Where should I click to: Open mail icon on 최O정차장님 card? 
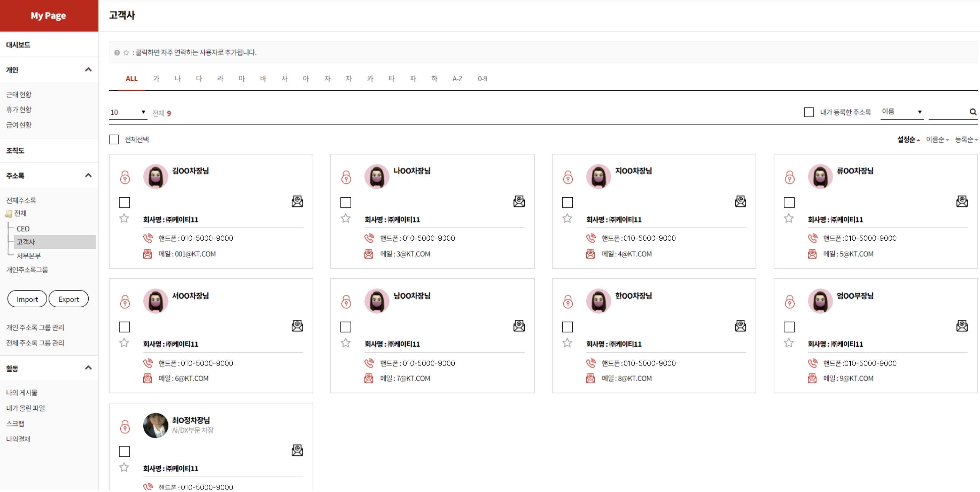pyautogui.click(x=297, y=451)
